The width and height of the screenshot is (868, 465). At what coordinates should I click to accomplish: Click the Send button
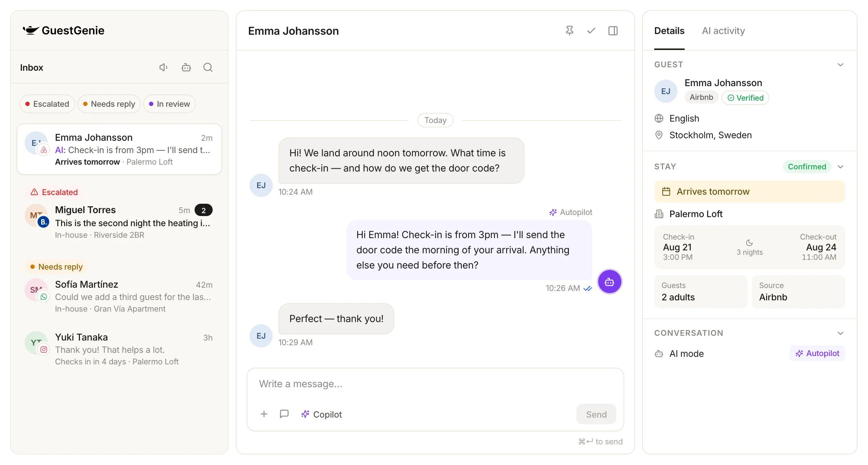pyautogui.click(x=596, y=414)
